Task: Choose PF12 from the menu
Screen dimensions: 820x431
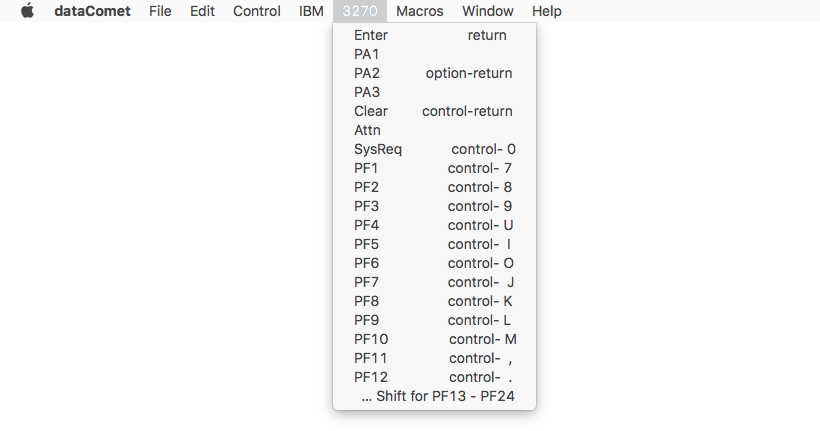Action: pyautogui.click(x=434, y=377)
